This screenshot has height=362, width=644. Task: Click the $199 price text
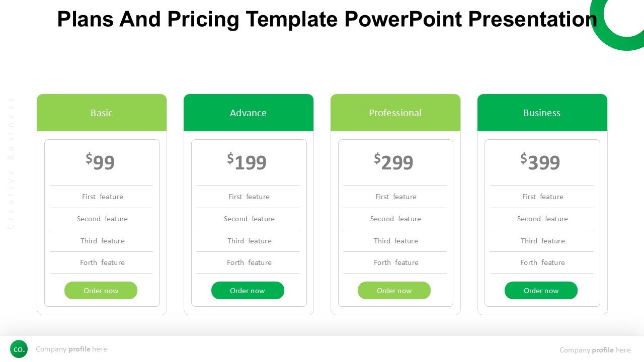pos(247,162)
